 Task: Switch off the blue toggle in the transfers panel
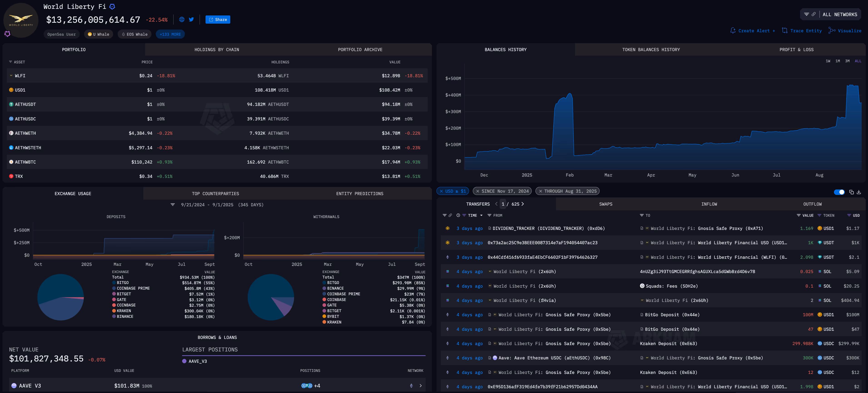pos(839,192)
